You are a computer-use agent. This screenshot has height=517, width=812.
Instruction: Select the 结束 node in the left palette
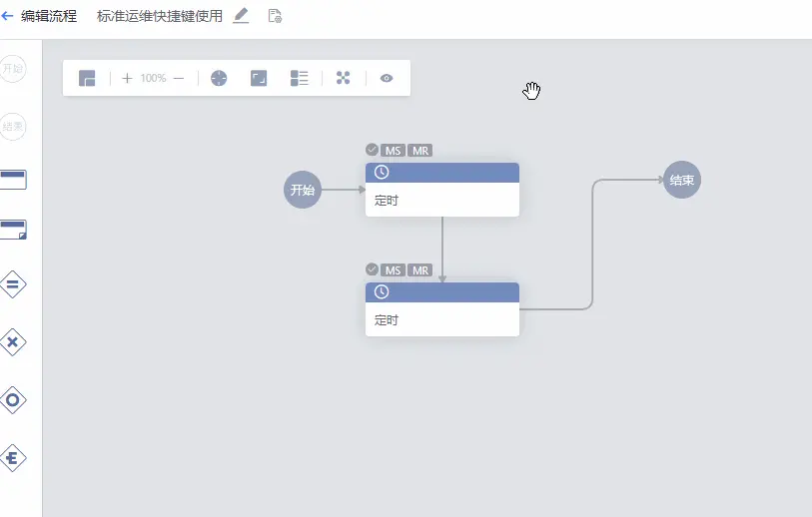coord(13,127)
